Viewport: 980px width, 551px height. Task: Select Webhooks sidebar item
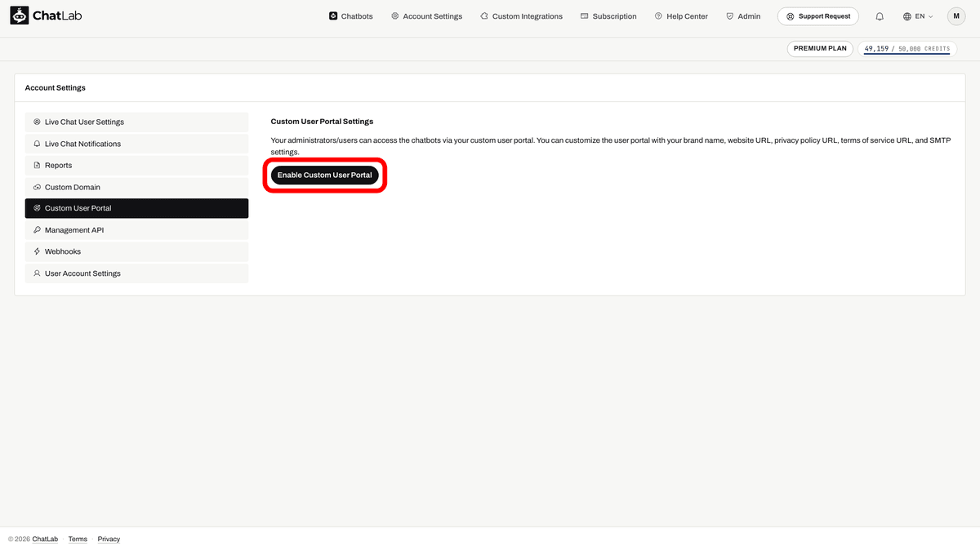point(136,252)
